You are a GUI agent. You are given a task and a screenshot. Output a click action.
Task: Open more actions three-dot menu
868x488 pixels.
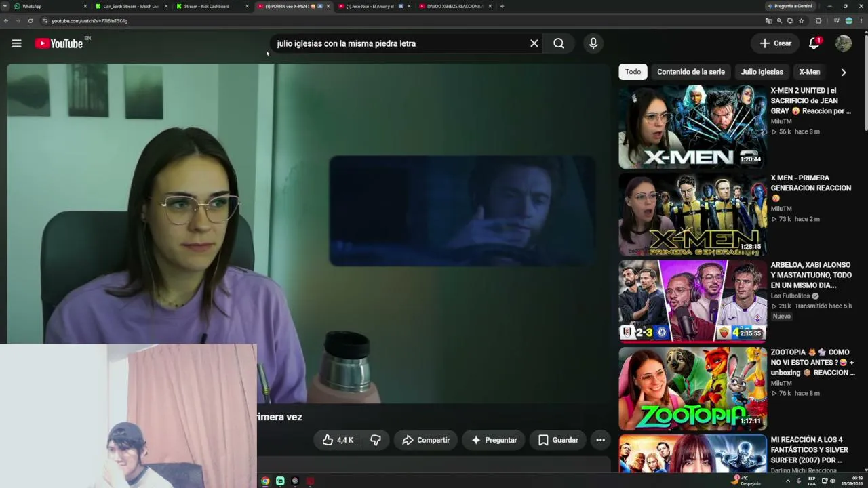click(x=600, y=440)
